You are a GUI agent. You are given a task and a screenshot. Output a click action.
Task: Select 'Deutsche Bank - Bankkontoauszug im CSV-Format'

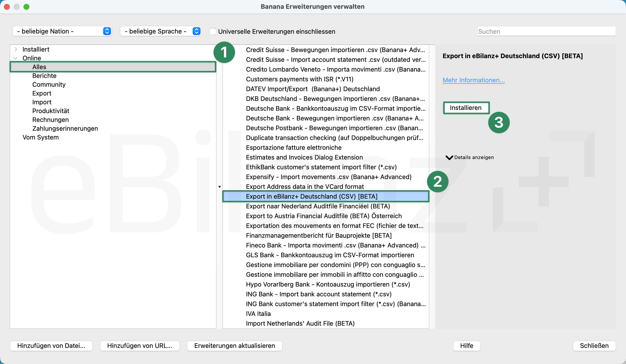(326, 108)
